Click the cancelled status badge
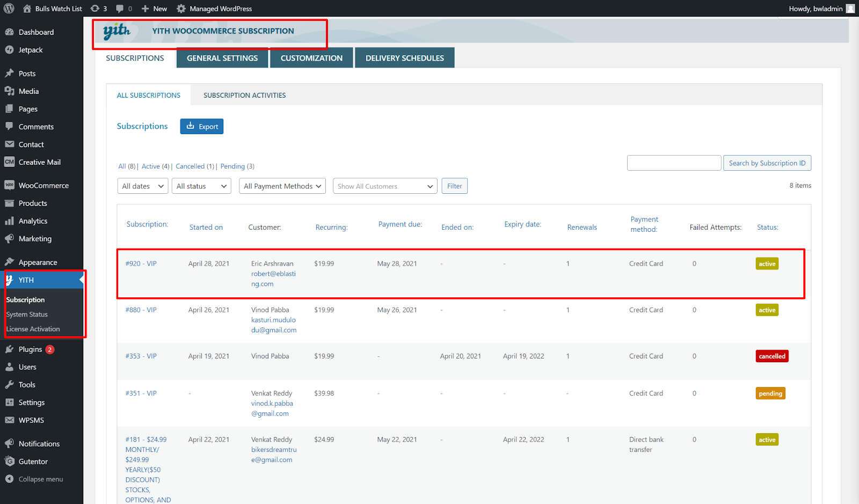The height and width of the screenshot is (504, 859). (x=772, y=356)
